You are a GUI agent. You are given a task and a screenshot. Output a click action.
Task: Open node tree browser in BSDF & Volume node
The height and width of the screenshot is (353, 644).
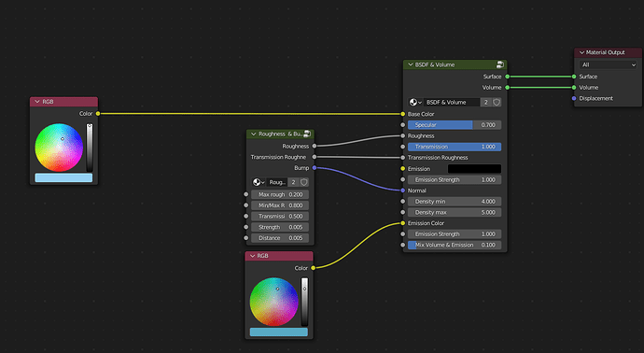pyautogui.click(x=415, y=103)
